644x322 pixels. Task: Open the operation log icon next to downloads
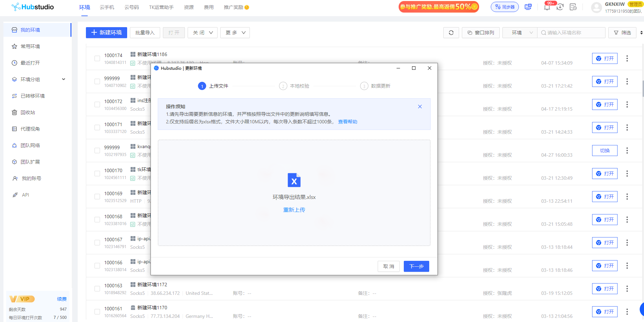tap(573, 7)
